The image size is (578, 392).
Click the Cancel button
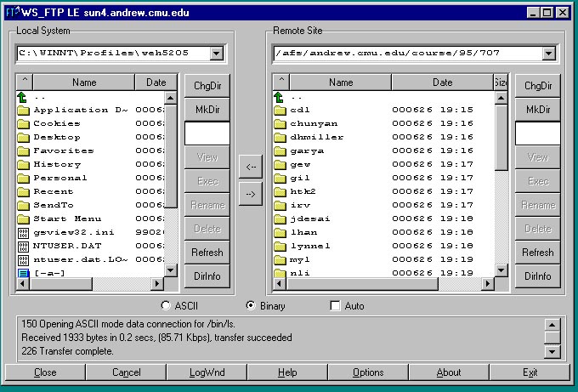pos(126,372)
